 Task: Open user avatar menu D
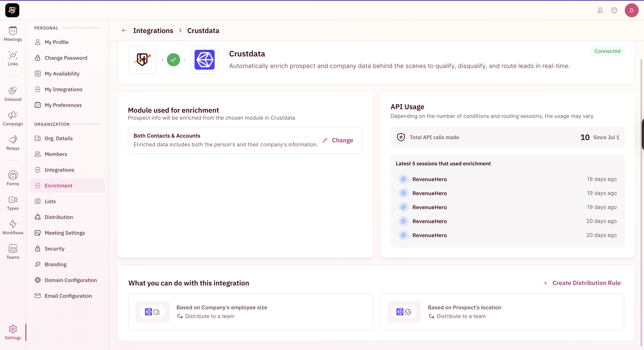[x=632, y=10]
